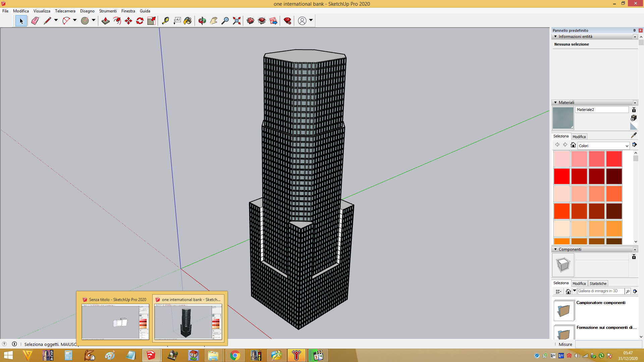Image resolution: width=644 pixels, height=362 pixels.
Task: Pick the bright red color swatch
Action: coord(561,176)
